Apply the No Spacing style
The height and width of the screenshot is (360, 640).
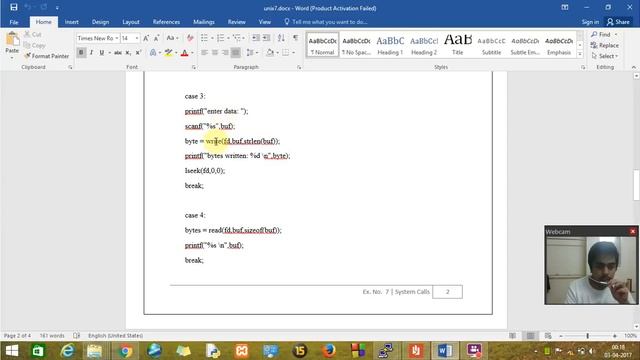point(356,44)
